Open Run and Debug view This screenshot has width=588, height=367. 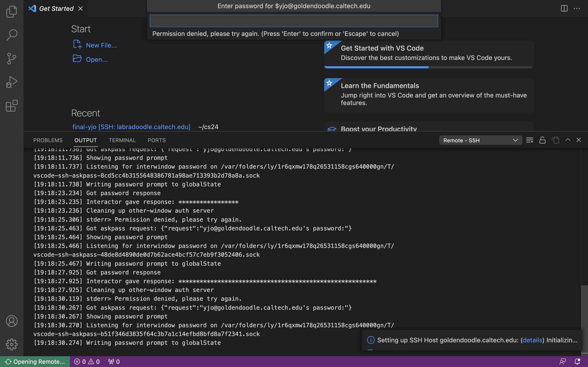(x=11, y=82)
